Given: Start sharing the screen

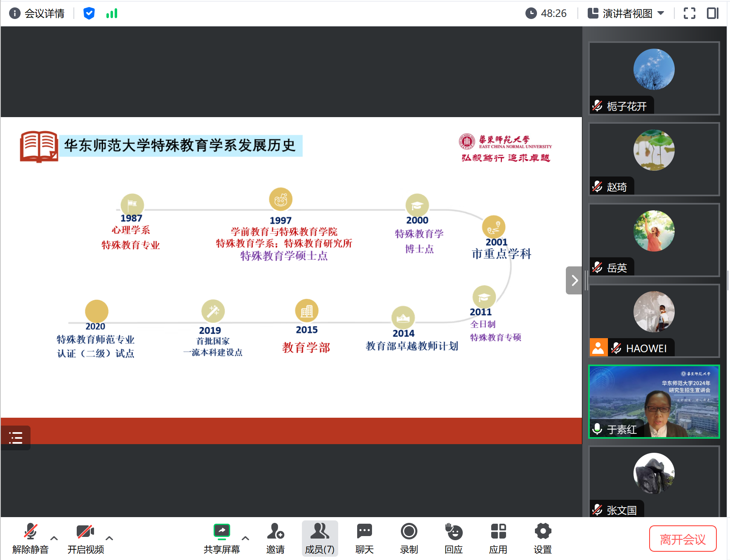Looking at the screenshot, I should (x=222, y=539).
